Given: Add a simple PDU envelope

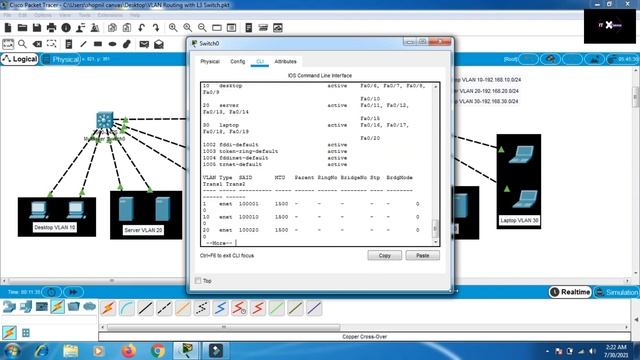Looking at the screenshot, I should click(x=144, y=44).
